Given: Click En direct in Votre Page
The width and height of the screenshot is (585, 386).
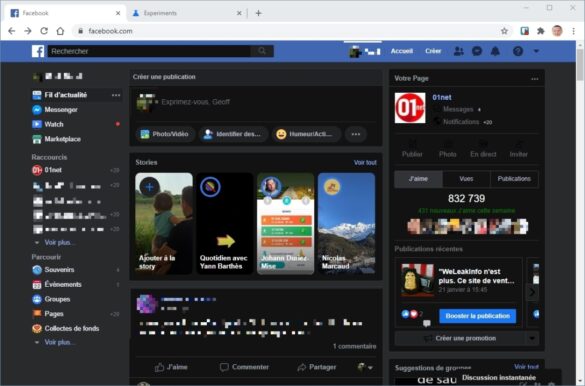Looking at the screenshot, I should 483,149.
